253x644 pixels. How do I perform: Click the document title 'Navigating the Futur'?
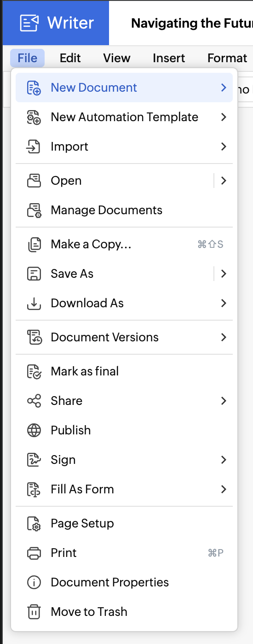192,23
